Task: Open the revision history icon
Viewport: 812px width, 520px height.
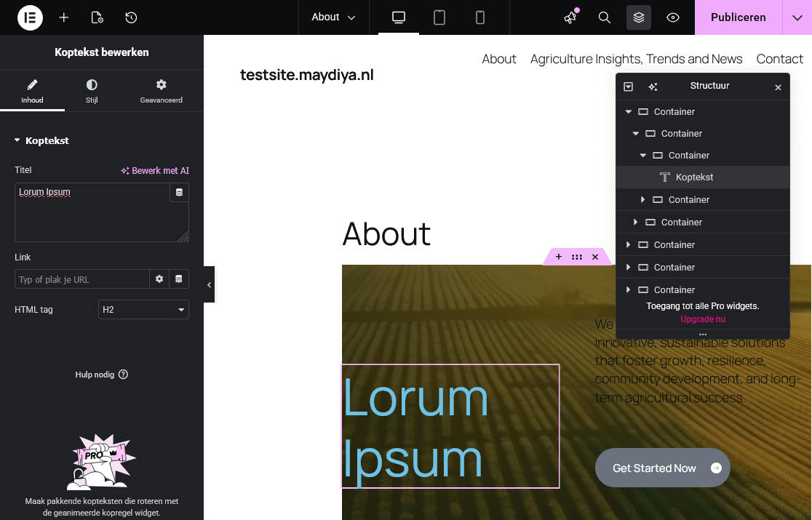Action: 131,17
